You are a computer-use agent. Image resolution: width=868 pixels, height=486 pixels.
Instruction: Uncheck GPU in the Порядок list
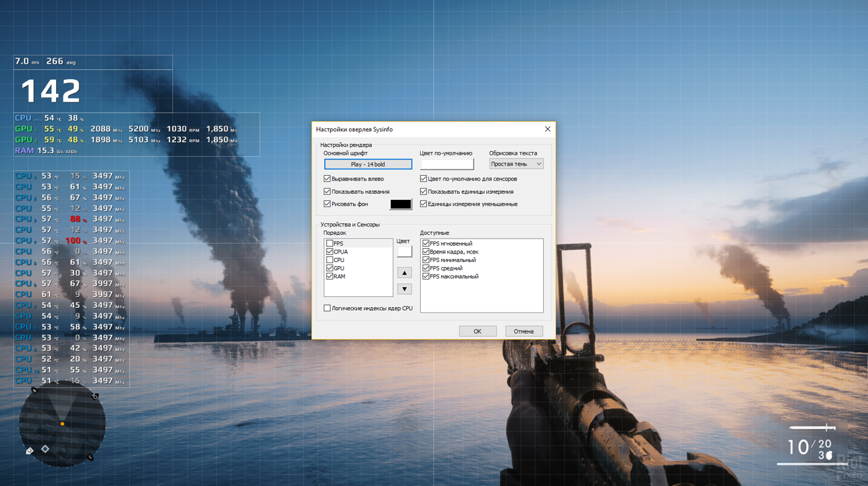click(330, 268)
